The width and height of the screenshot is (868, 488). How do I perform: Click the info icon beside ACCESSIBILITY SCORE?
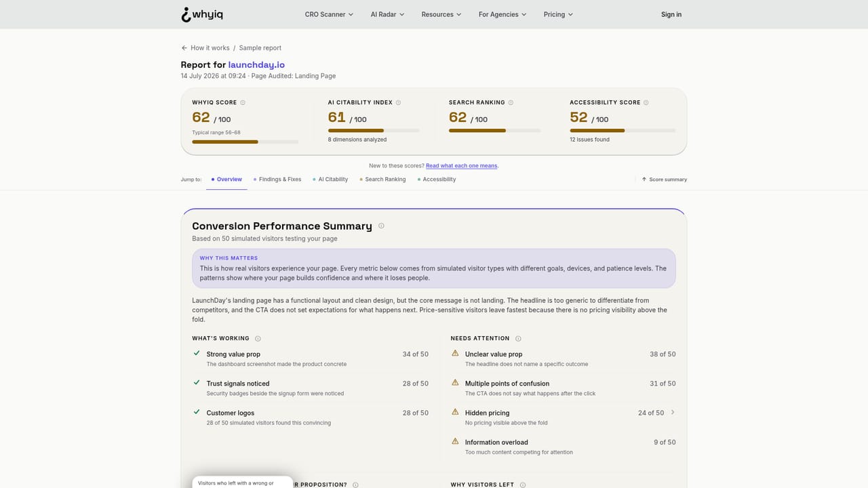click(646, 102)
